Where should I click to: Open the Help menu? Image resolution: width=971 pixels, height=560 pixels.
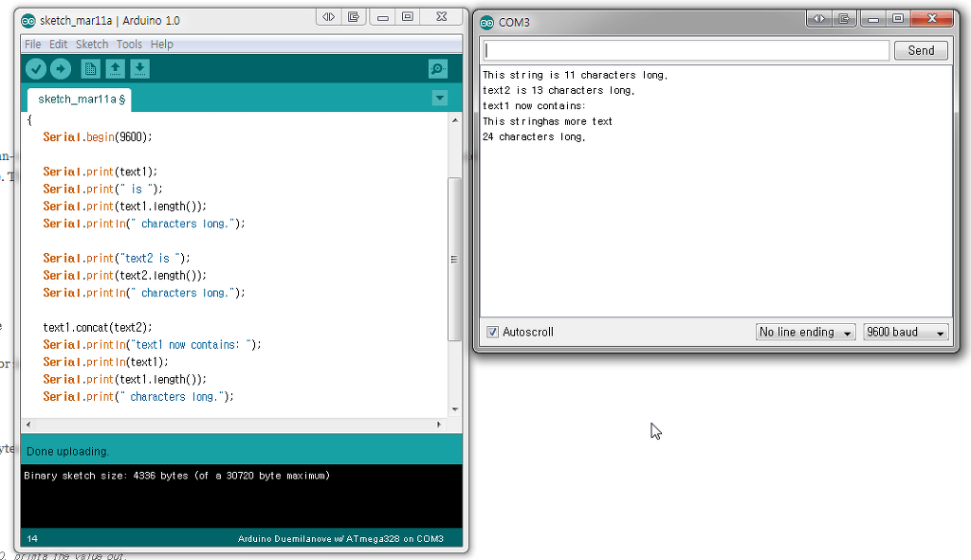pos(161,44)
